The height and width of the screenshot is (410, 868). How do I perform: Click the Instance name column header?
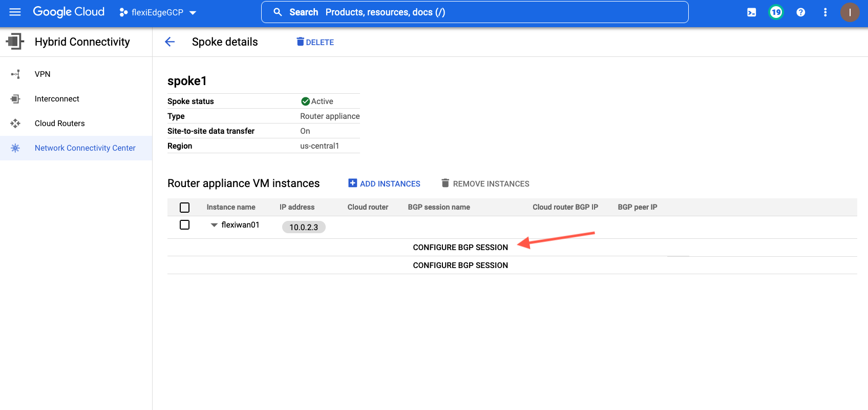[231, 207]
